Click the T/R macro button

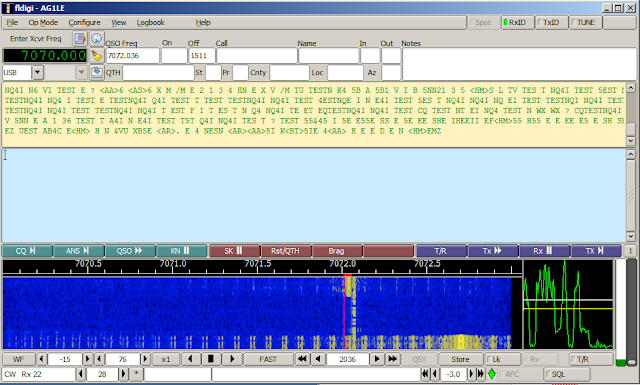click(x=441, y=251)
